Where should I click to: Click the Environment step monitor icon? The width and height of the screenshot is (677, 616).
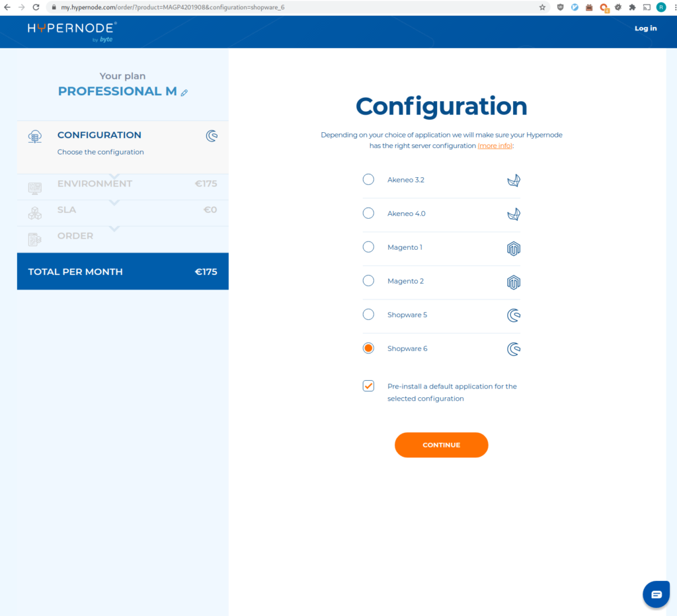click(35, 188)
